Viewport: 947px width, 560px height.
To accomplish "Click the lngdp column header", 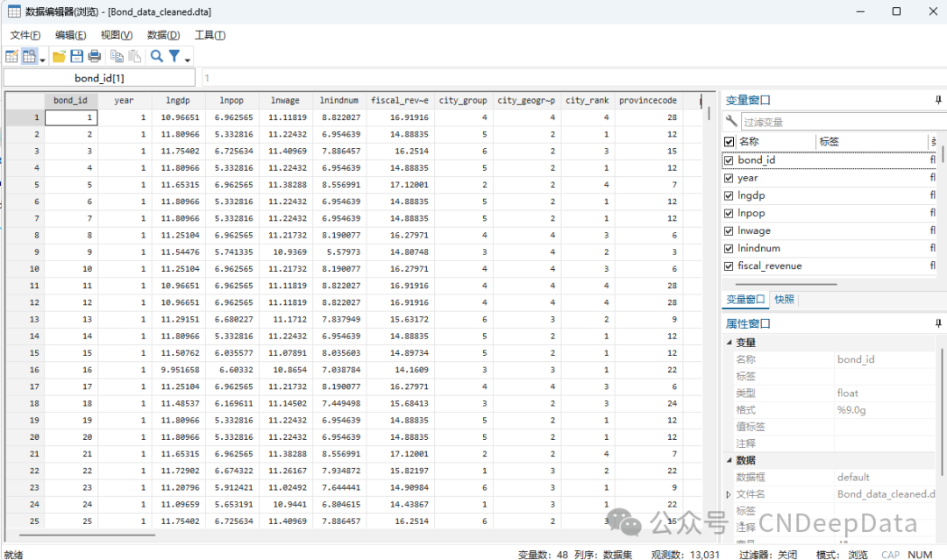I will [x=177, y=100].
